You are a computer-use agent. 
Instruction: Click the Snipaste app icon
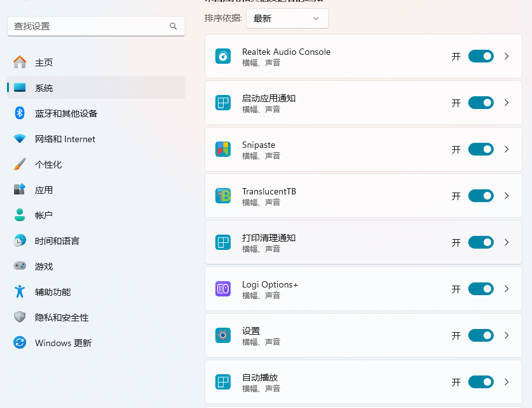click(223, 149)
